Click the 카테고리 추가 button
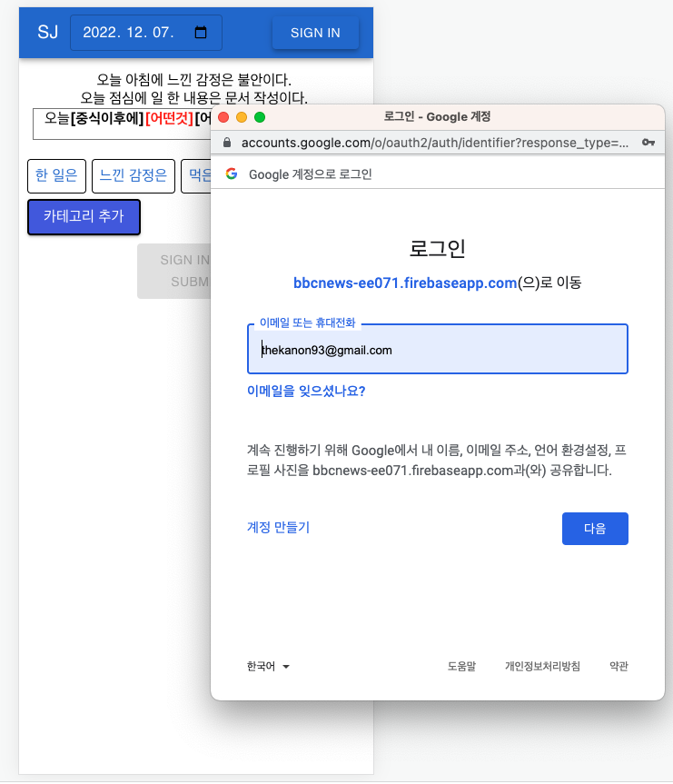This screenshot has height=784, width=673. pyautogui.click(x=84, y=216)
